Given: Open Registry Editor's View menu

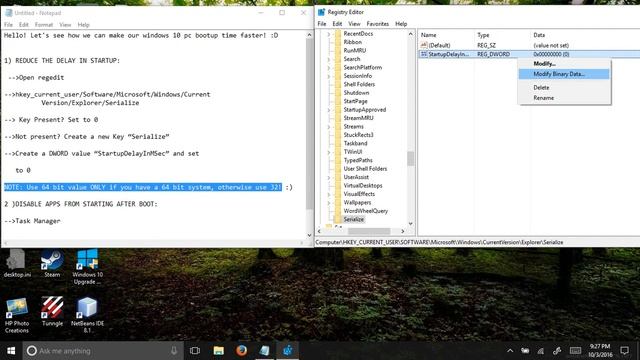Looking at the screenshot, I should (354, 24).
